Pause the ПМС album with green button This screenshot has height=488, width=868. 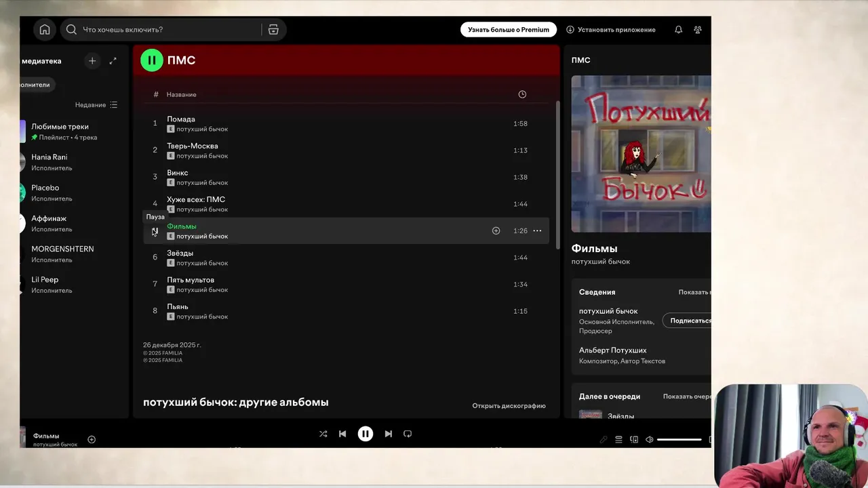152,60
